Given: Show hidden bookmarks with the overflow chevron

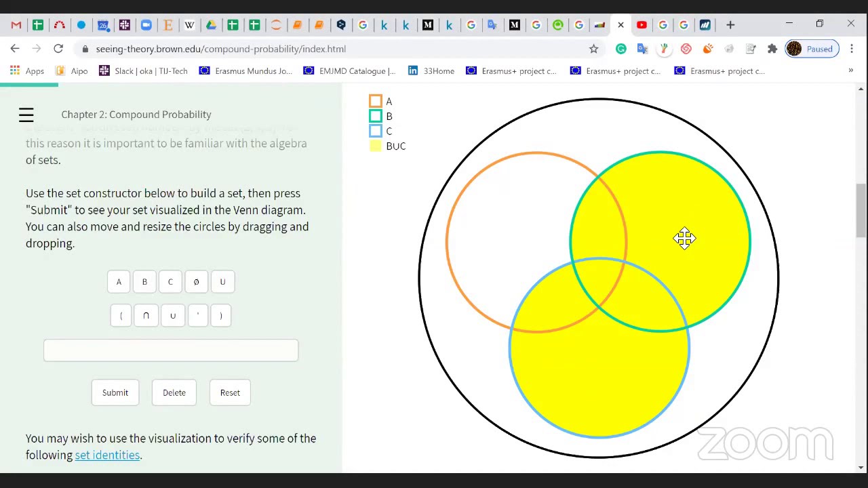Looking at the screenshot, I should click(x=851, y=70).
